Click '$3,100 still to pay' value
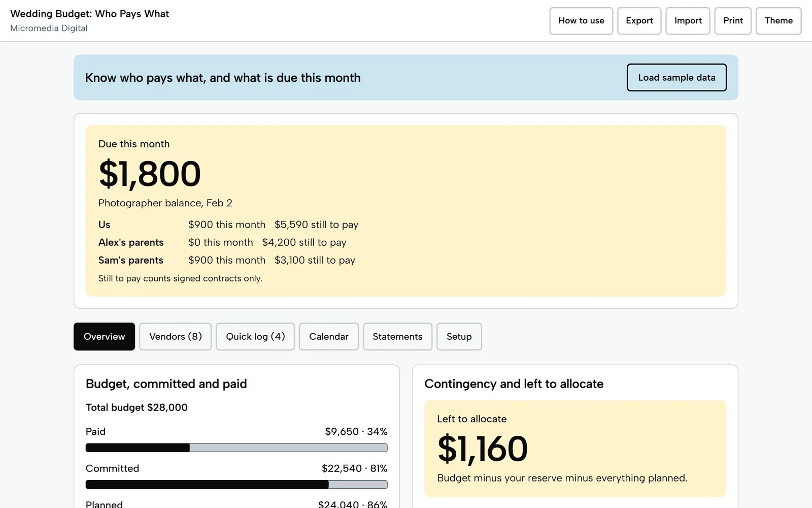The width and height of the screenshot is (812, 508). 315,260
